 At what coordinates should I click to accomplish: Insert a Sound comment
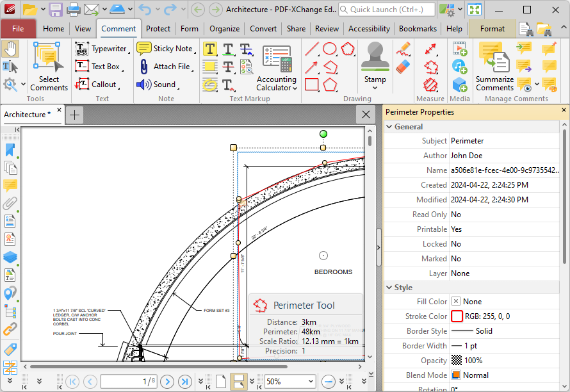158,85
